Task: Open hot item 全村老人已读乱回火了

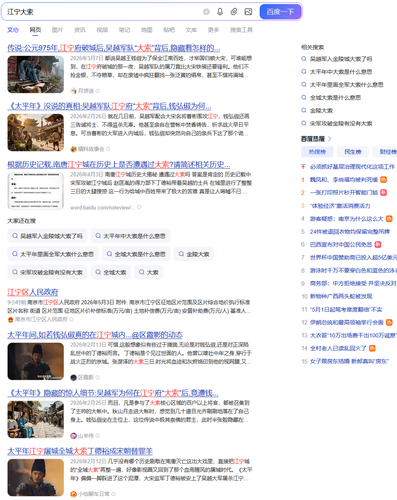Action: coord(338,348)
